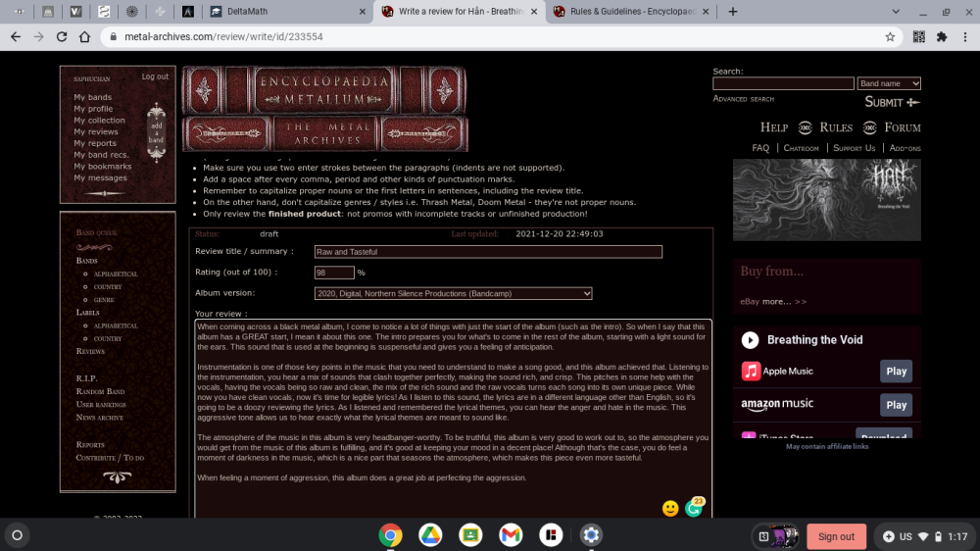Image resolution: width=980 pixels, height=551 pixels.
Task: Browse Labels by country
Action: click(108, 338)
